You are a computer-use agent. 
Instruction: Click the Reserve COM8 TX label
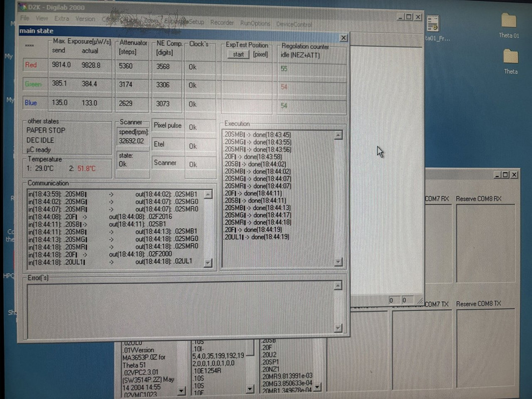tap(478, 304)
